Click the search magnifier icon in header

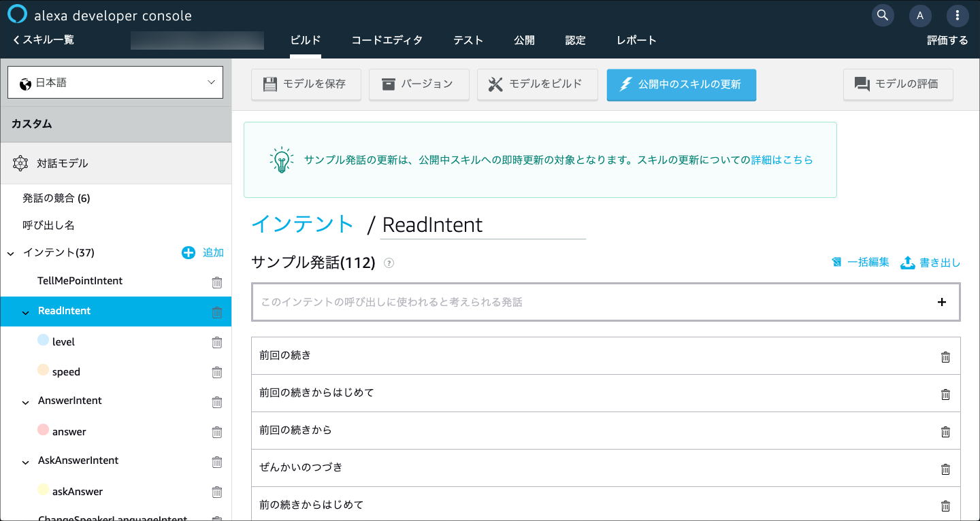pyautogui.click(x=883, y=15)
